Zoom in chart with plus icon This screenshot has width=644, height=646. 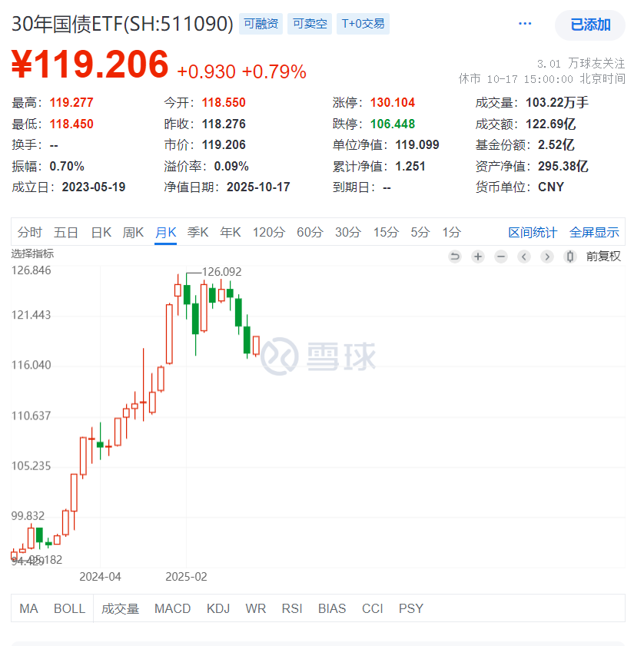click(477, 257)
